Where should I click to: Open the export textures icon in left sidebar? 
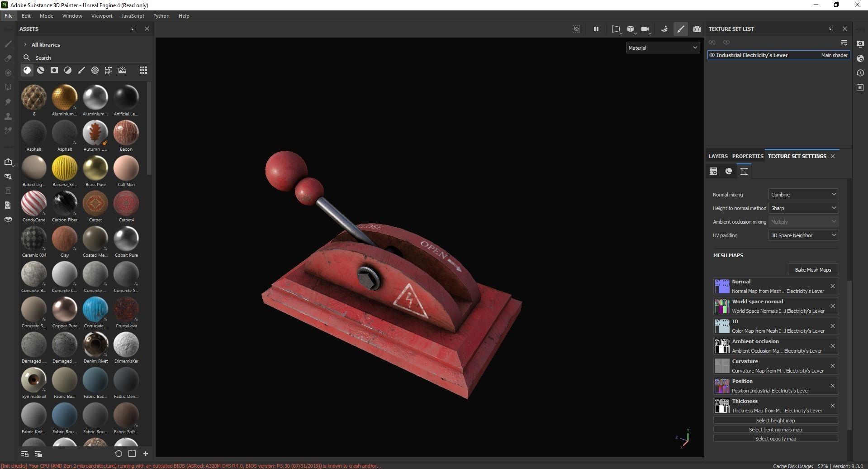pyautogui.click(x=8, y=162)
